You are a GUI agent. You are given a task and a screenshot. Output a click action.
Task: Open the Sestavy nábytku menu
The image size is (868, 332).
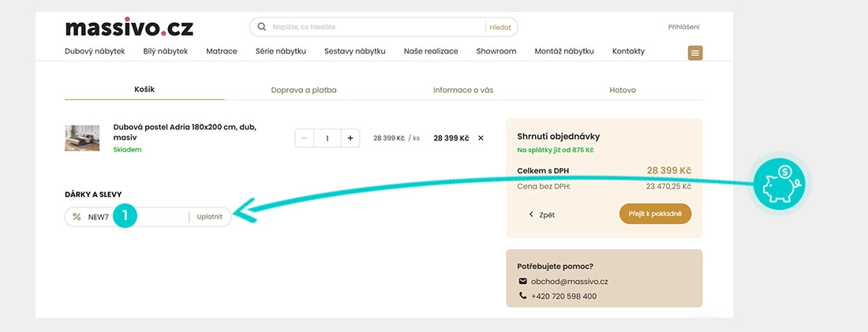click(x=355, y=51)
